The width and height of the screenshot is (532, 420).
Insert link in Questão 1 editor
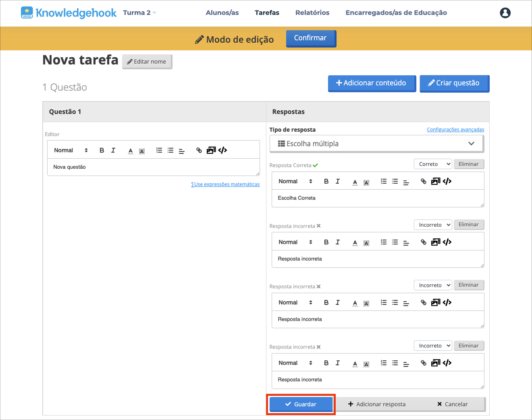(199, 150)
